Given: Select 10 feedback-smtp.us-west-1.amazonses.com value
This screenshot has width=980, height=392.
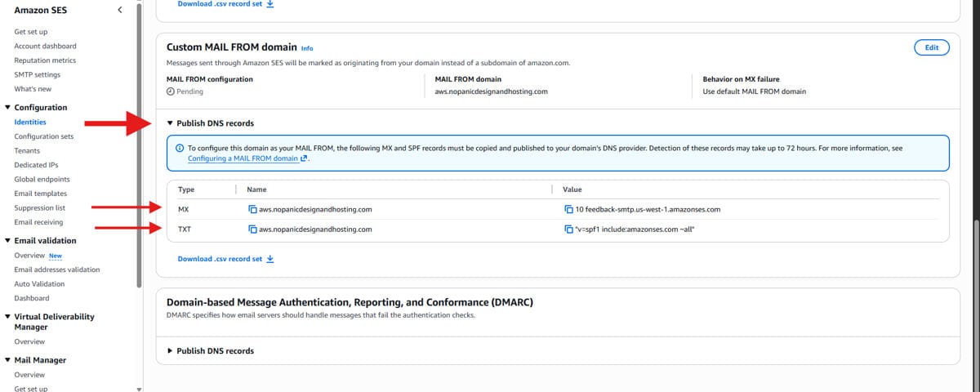Looking at the screenshot, I should [648, 210].
